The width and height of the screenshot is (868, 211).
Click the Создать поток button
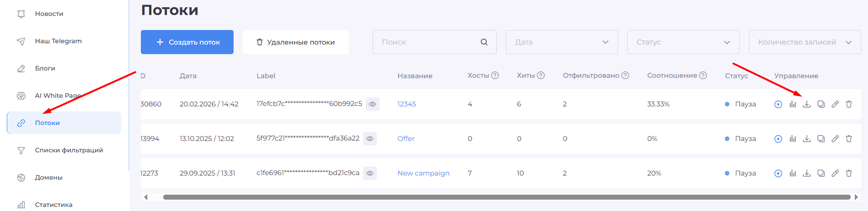[187, 42]
